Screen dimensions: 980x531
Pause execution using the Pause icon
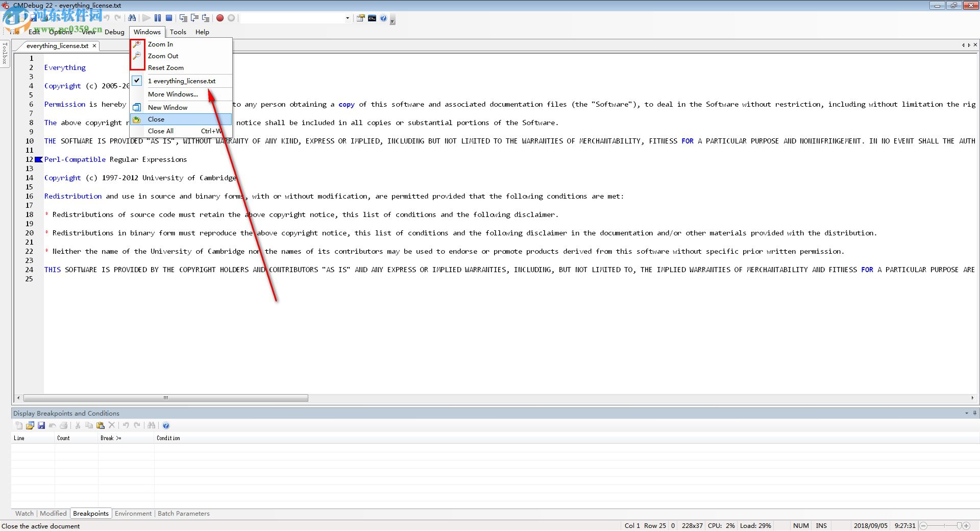click(x=158, y=17)
